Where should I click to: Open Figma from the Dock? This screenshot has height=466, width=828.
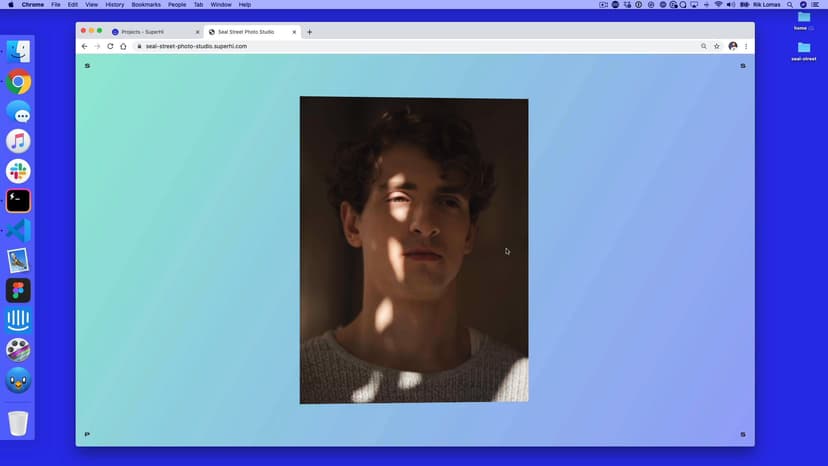point(18,290)
